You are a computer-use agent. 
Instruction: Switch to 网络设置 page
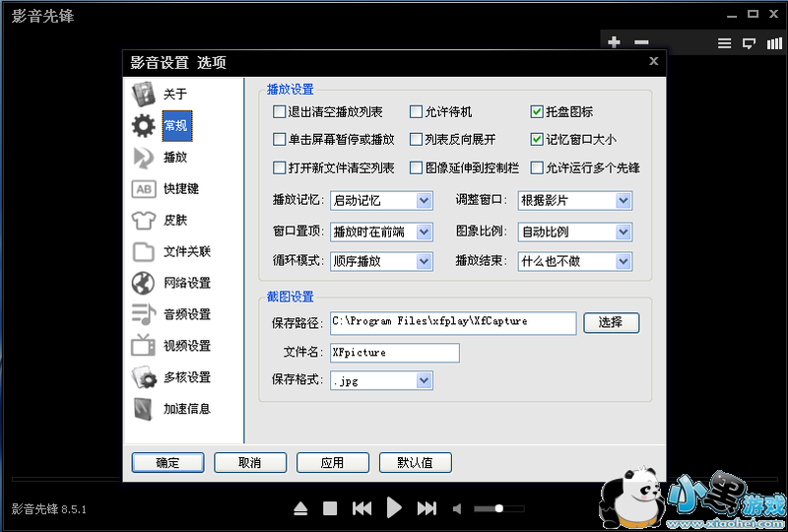pos(187,283)
